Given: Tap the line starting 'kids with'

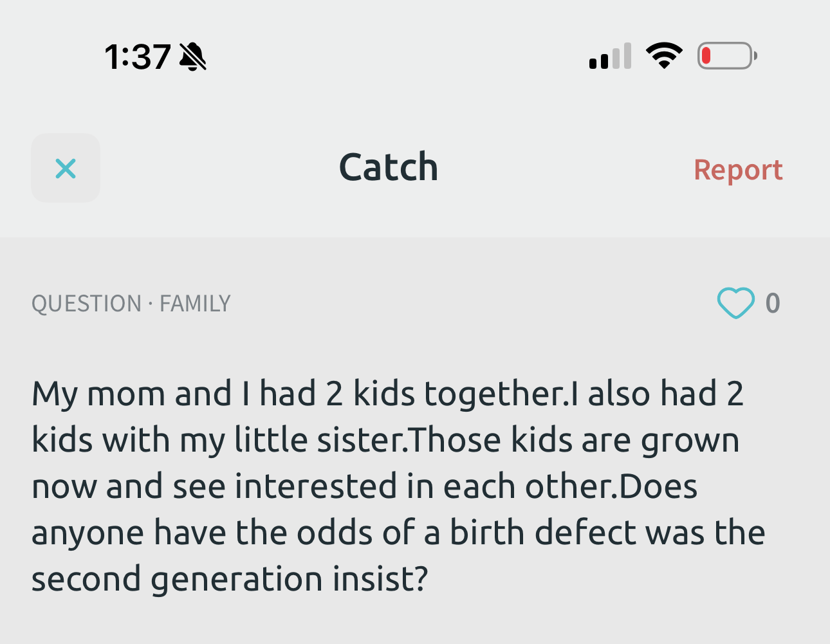Looking at the screenshot, I should click(x=385, y=440).
